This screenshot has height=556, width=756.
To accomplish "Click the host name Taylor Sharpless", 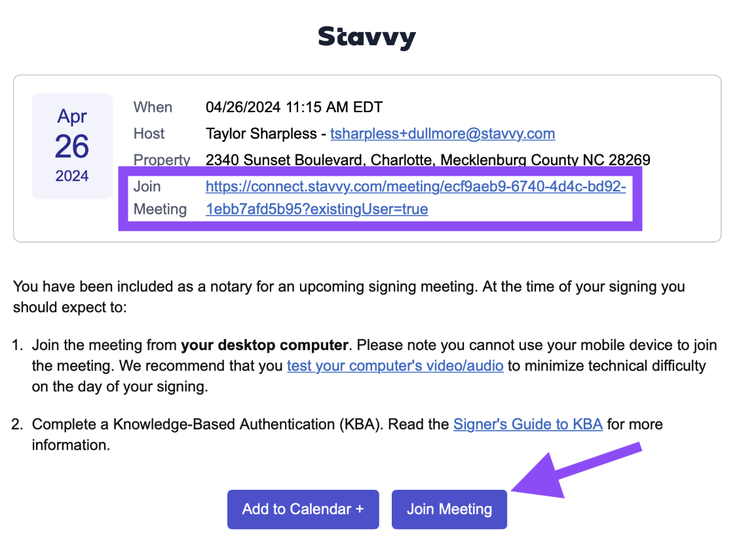I will pyautogui.click(x=261, y=134).
